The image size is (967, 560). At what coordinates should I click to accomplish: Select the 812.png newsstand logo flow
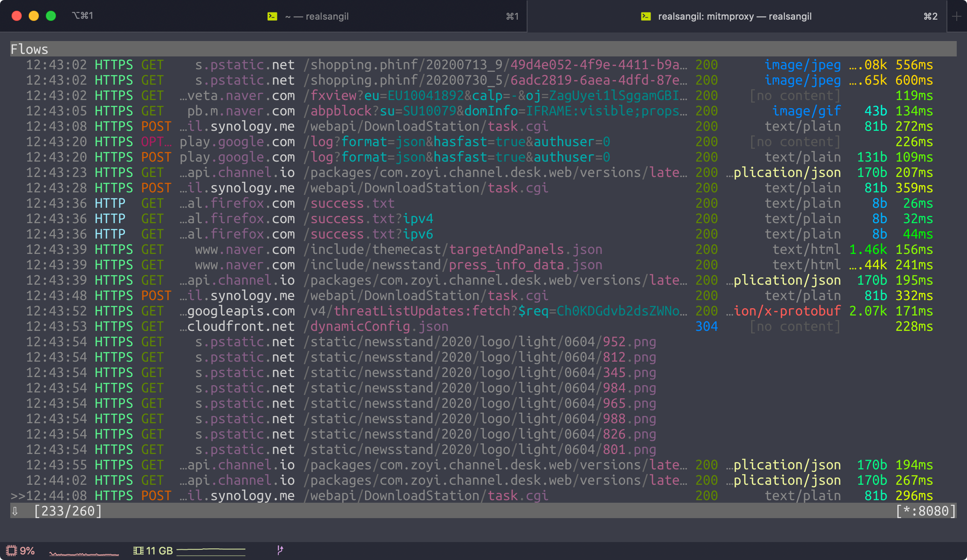(x=483, y=357)
